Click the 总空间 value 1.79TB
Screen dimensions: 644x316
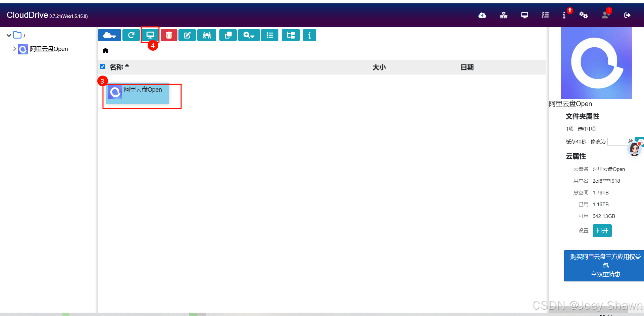[600, 193]
